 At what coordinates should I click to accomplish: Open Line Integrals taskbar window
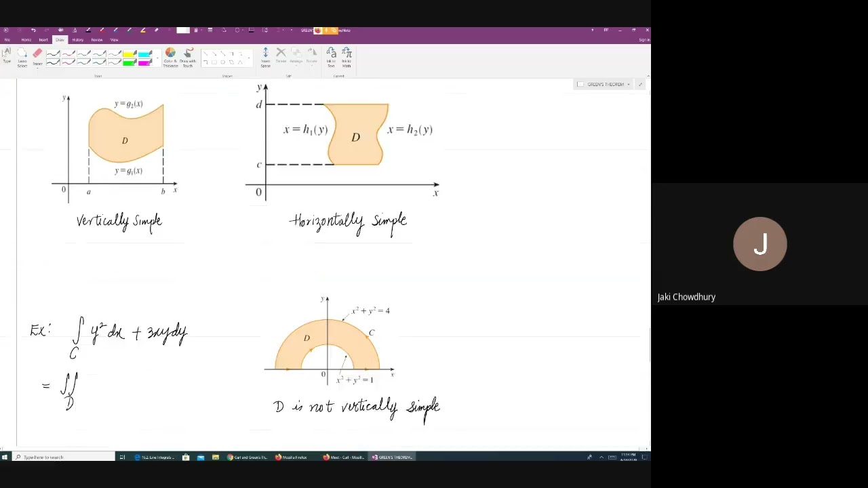pos(155,457)
